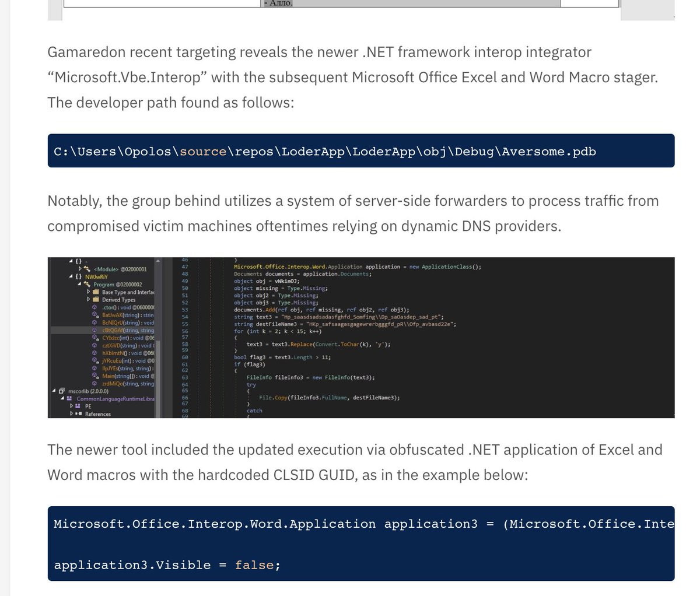Select the hXblmtN() method label

click(x=128, y=353)
